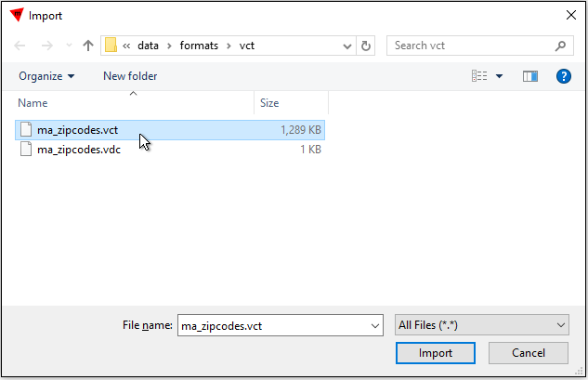Viewport: 588px width, 380px height.
Task: Sort files by Name column header
Action: (33, 103)
